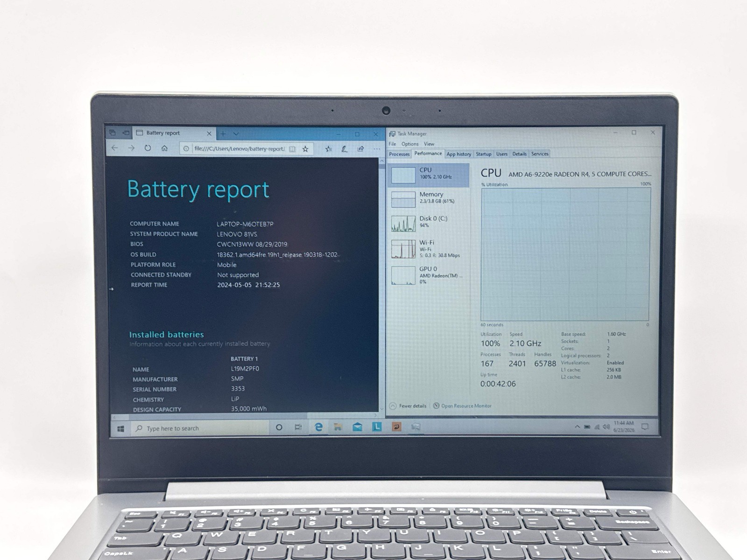Add Battery report page to favorites
The height and width of the screenshot is (560, 747).
point(305,149)
